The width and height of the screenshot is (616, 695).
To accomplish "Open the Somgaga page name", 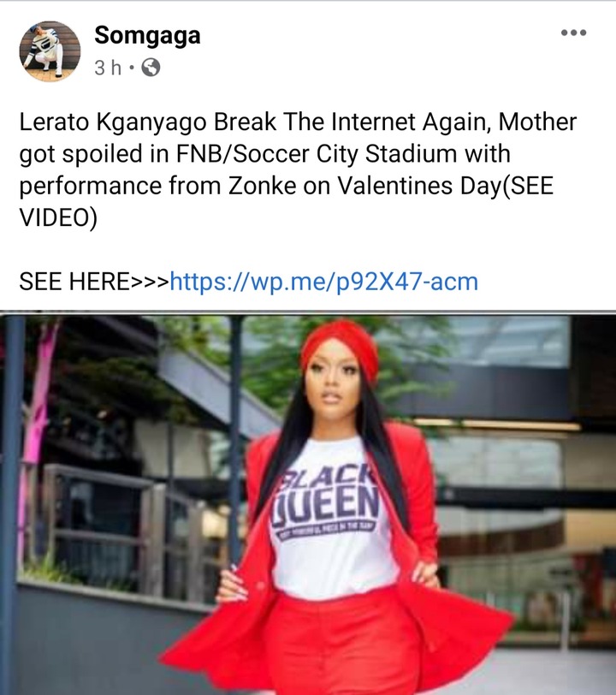I will point(147,35).
